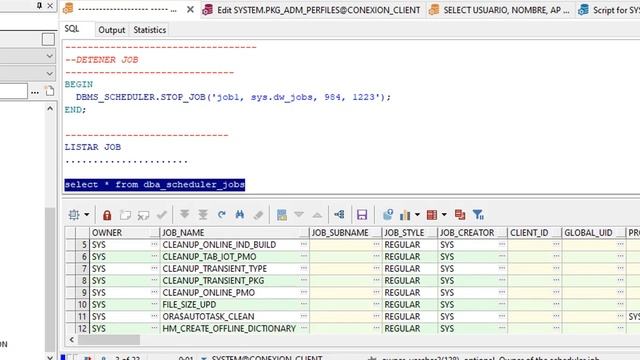Screen dimensions: 640x360
Task: Open the Script for SYS window tab
Action: point(608,10)
